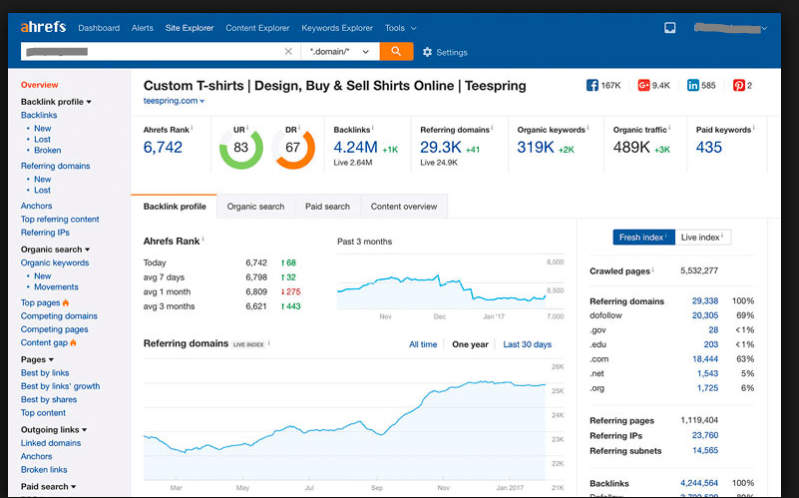Switch to the Organic search tab
This screenshot has width=799, height=498.
point(255,206)
